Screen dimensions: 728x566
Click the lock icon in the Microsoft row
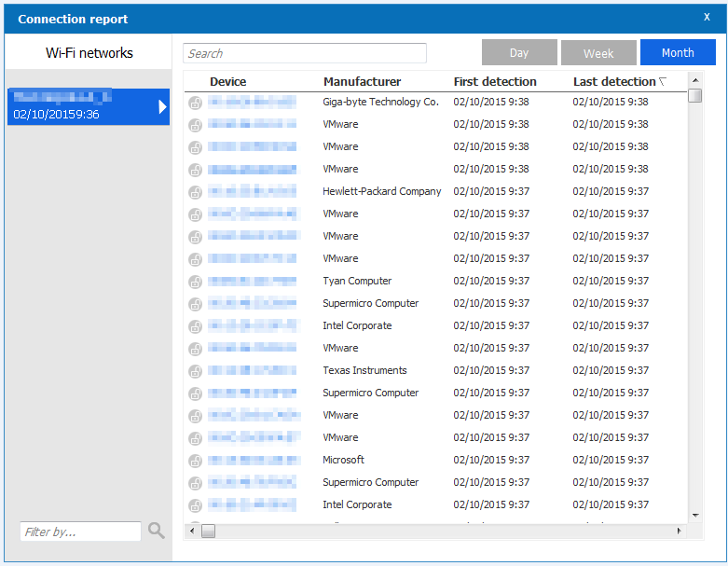tap(195, 461)
